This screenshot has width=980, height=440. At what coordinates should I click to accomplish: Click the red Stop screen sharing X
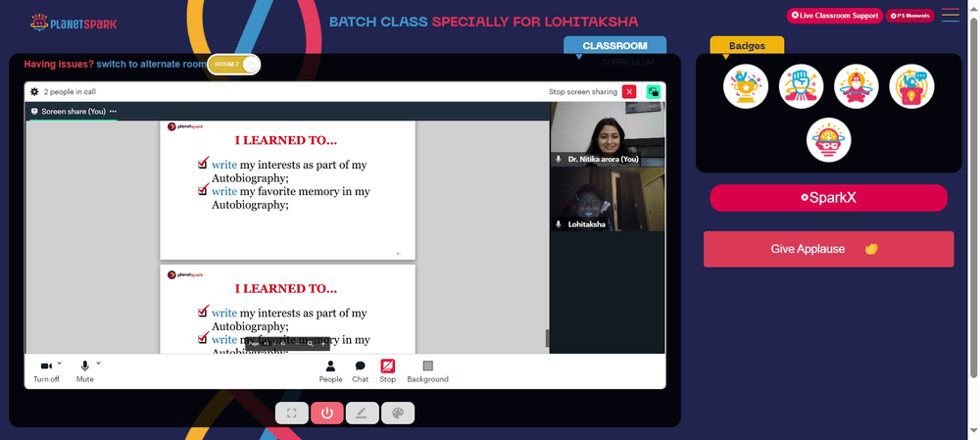point(629,92)
